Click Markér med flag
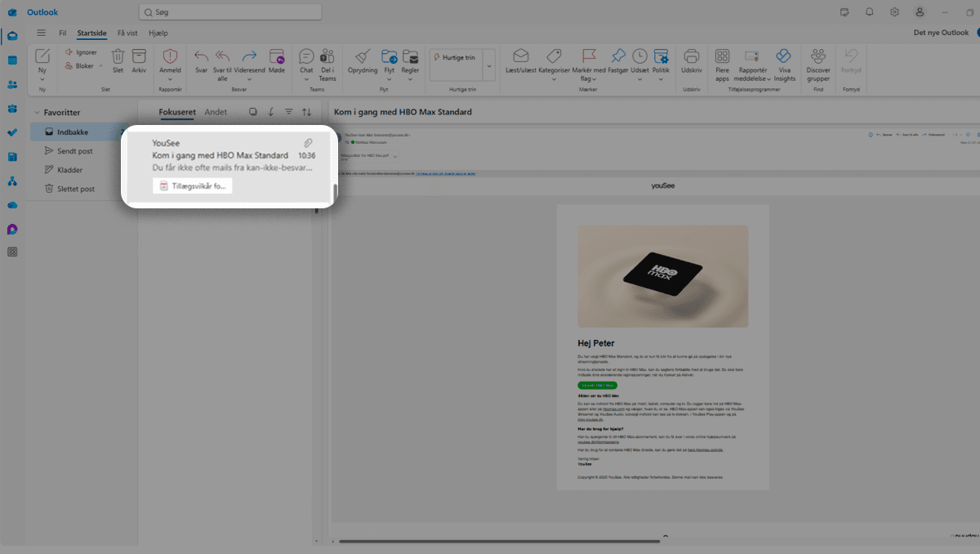The height and width of the screenshot is (554, 980). 589,65
